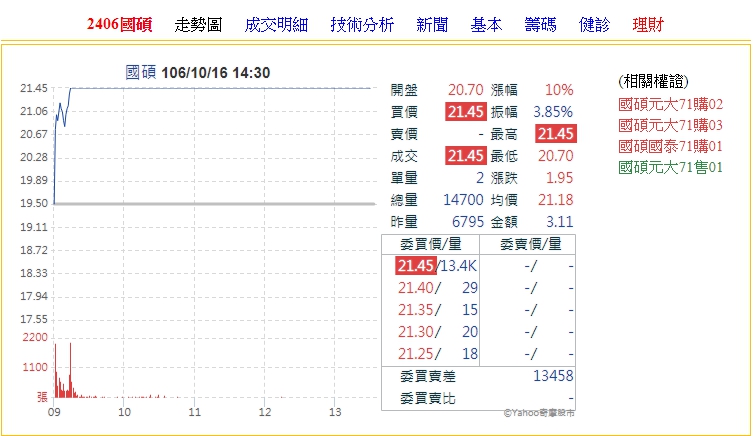The width and height of the screenshot is (753, 436).
Task: Click the 成交 price 21.45
Action: [465, 156]
